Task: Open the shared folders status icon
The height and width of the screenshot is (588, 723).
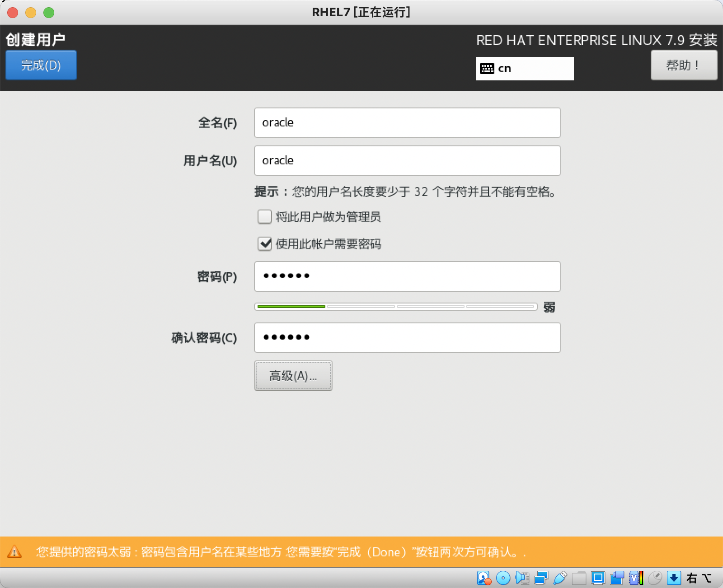Action: click(579, 578)
